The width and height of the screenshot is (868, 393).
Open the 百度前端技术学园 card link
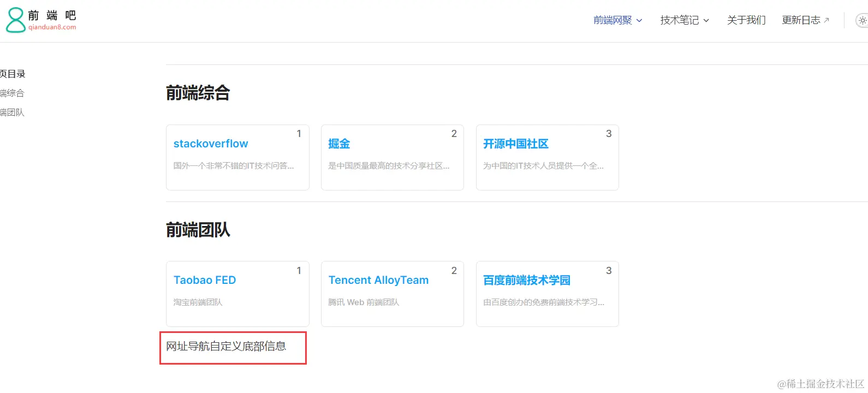click(527, 280)
